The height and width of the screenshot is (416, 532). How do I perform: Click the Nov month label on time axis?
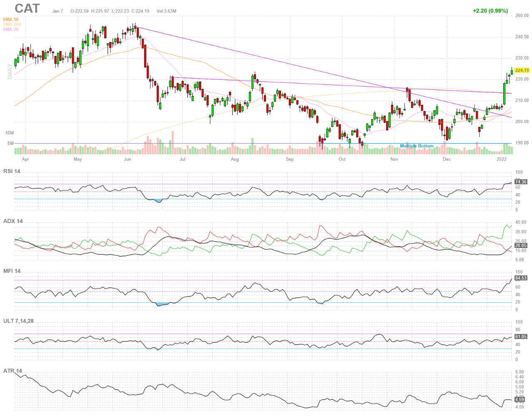394,159
